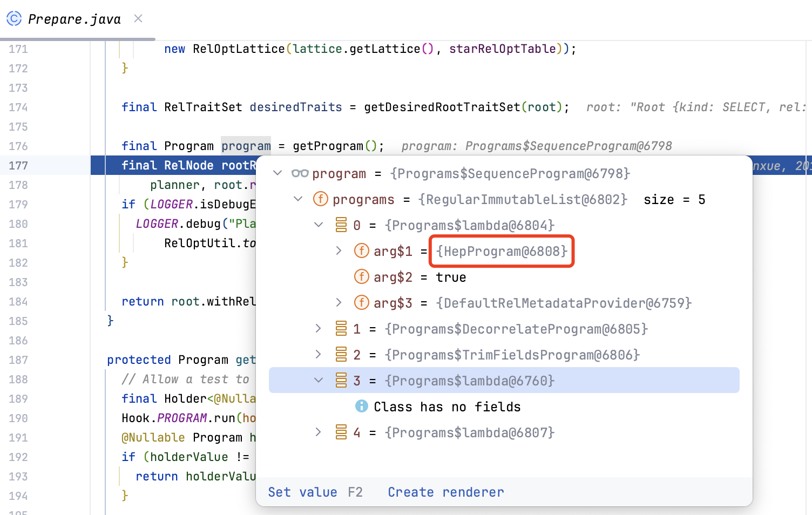Image resolution: width=812 pixels, height=515 pixels.
Task: Click the Calcite class icon on Prepare.java tab
Action: (x=13, y=18)
